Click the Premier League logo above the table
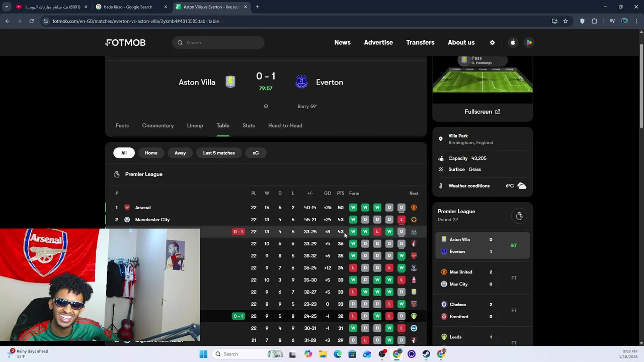The width and height of the screenshot is (644, 362). (117, 174)
